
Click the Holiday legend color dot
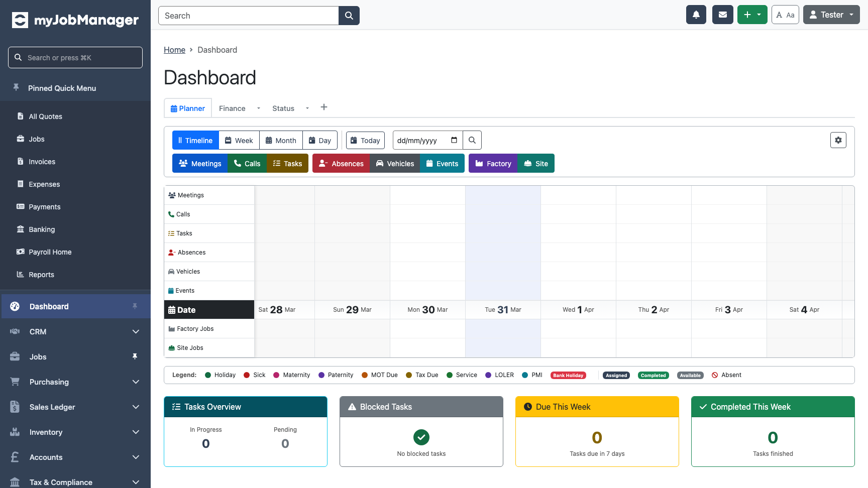208,375
